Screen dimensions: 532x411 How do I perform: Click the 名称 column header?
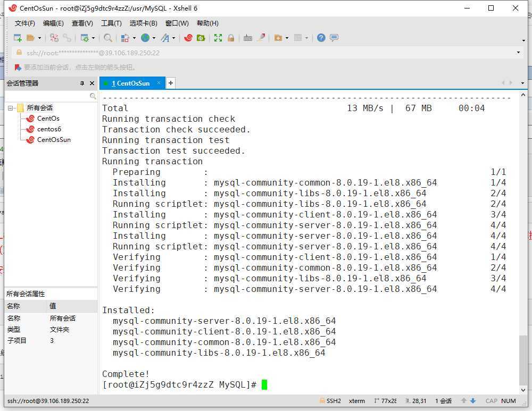[x=26, y=306]
